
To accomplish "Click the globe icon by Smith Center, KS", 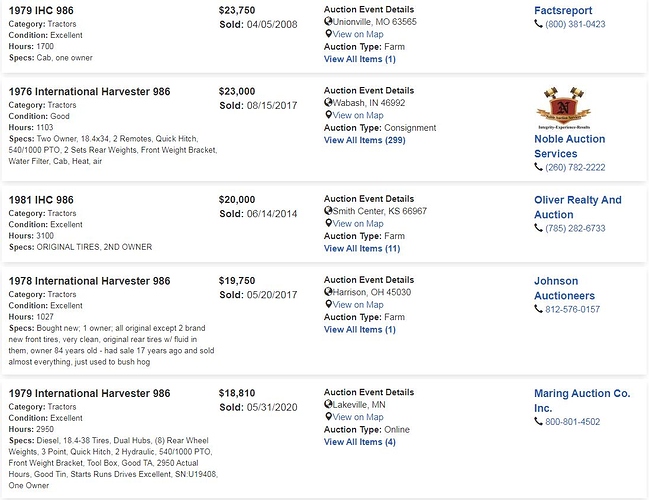I will point(328,211).
